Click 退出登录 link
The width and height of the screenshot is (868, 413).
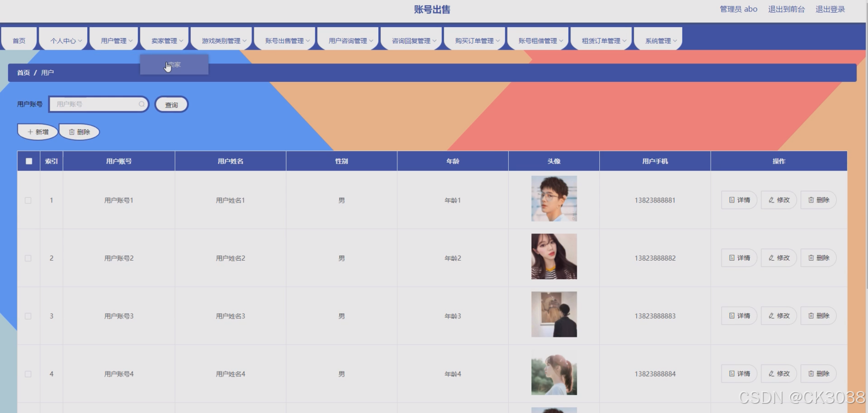pos(830,9)
